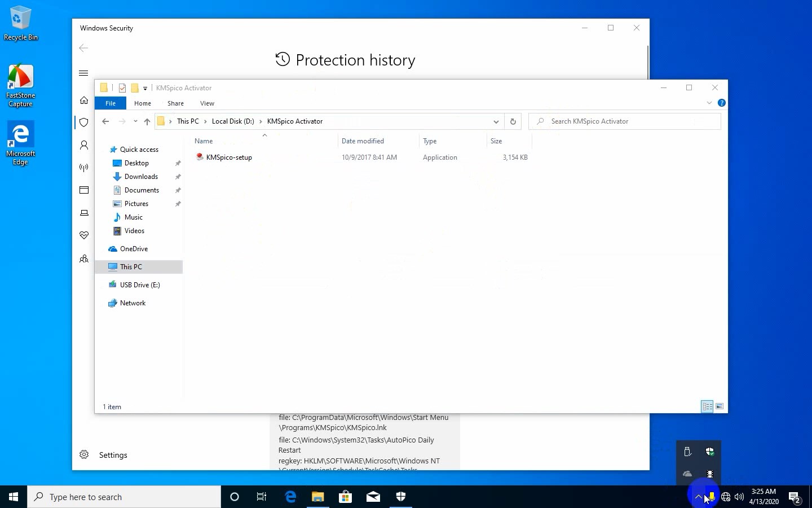This screenshot has width=812, height=508.
Task: Open Account protection in Windows Security
Action: [x=84, y=145]
